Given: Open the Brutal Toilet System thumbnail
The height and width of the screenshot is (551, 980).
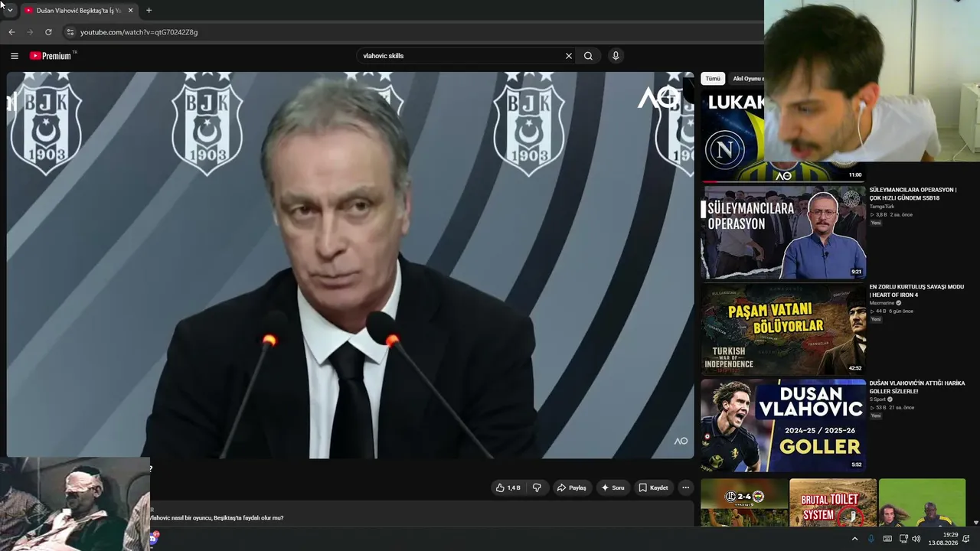Looking at the screenshot, I should point(833,503).
